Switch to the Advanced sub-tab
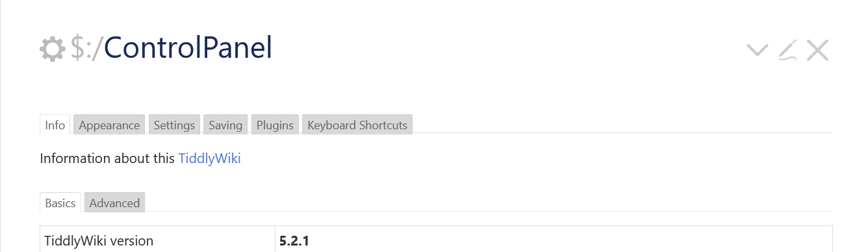868x252 pixels. point(114,203)
